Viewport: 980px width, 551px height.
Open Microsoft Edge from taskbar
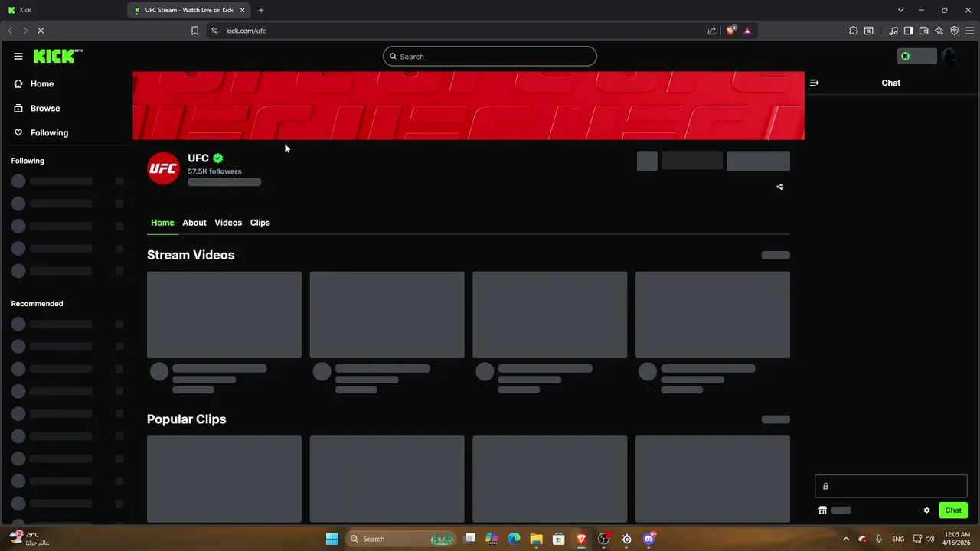click(514, 539)
